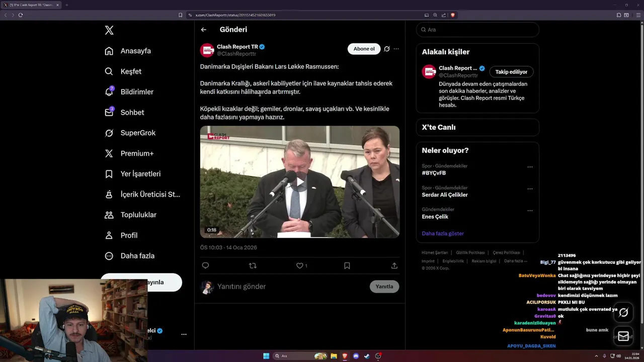Open @ClashReporttr in Alakalı kişiler panel

[458, 75]
